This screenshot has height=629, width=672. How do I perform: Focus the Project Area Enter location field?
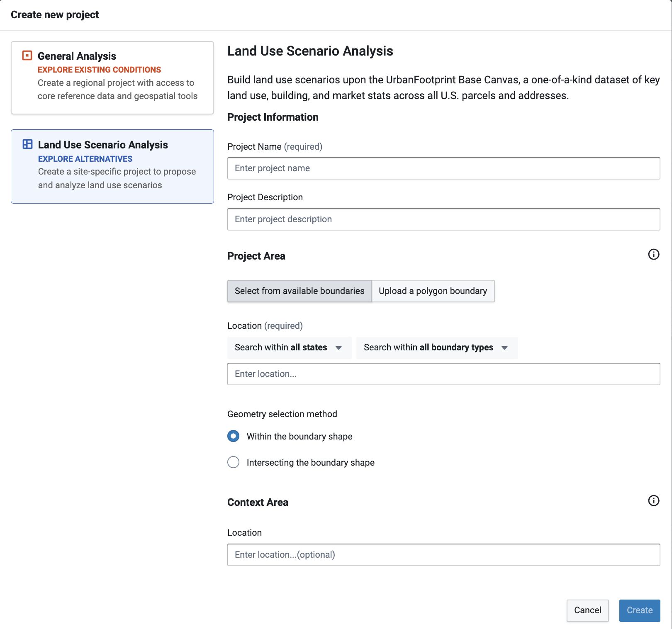[444, 374]
